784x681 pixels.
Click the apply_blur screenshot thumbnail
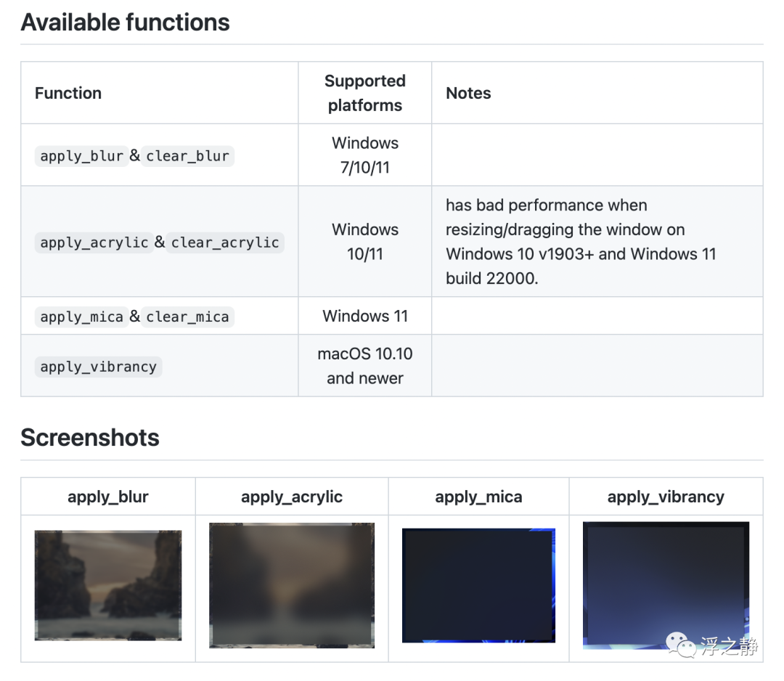(x=108, y=585)
